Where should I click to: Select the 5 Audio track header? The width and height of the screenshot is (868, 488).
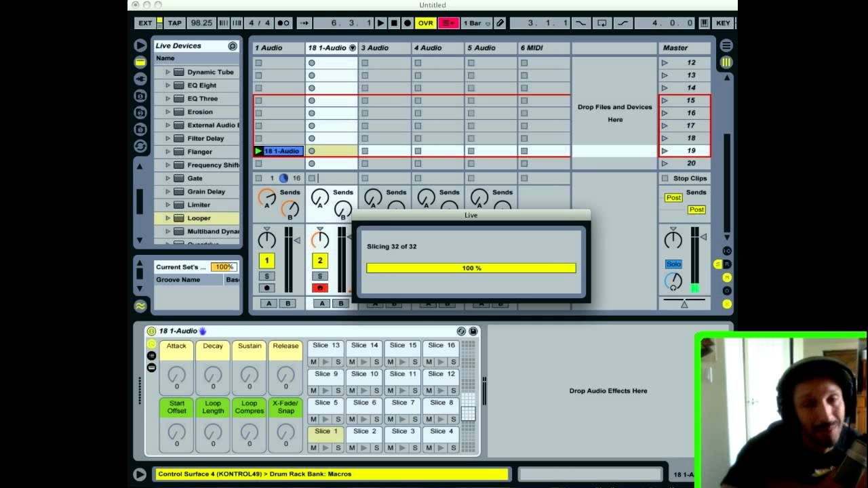pyautogui.click(x=491, y=48)
